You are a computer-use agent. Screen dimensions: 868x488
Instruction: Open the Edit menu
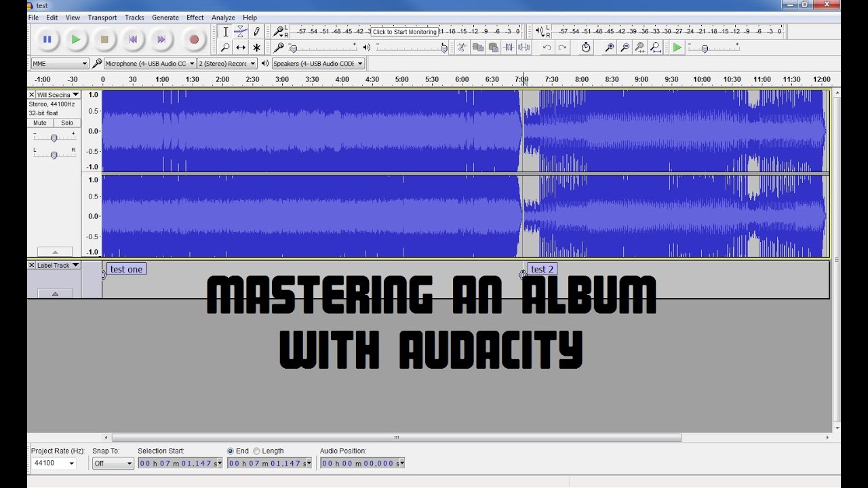coord(52,17)
